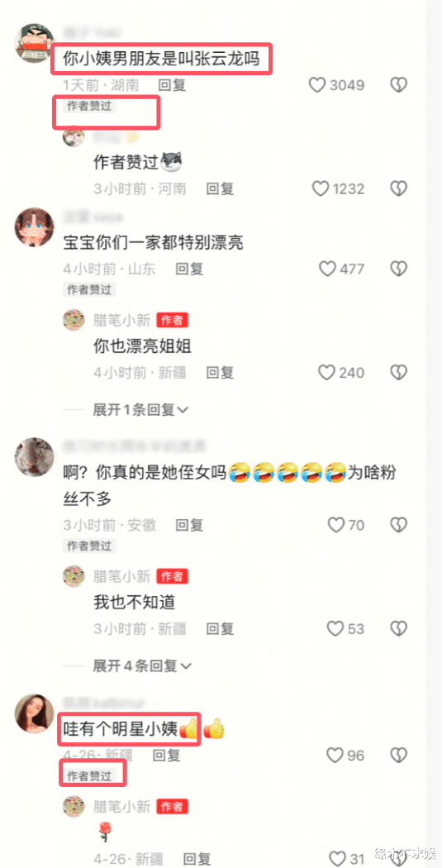Dislike the comment with 96 likes
The width and height of the screenshot is (442, 868).
(x=399, y=755)
